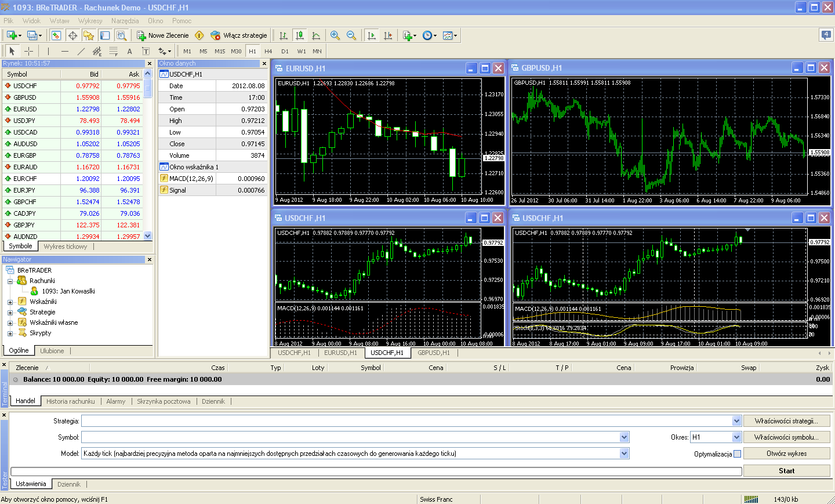This screenshot has width=835, height=504.
Task: Switch chart to line chart style
Action: [x=316, y=35]
